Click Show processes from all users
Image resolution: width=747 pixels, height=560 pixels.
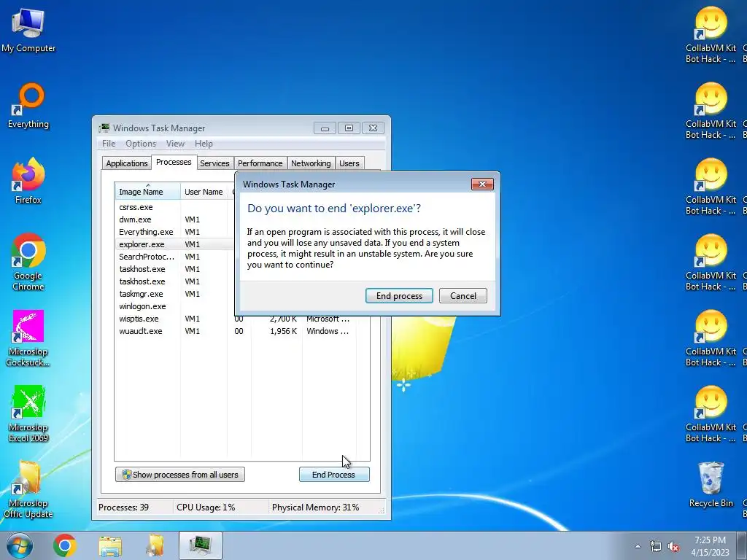coord(180,474)
